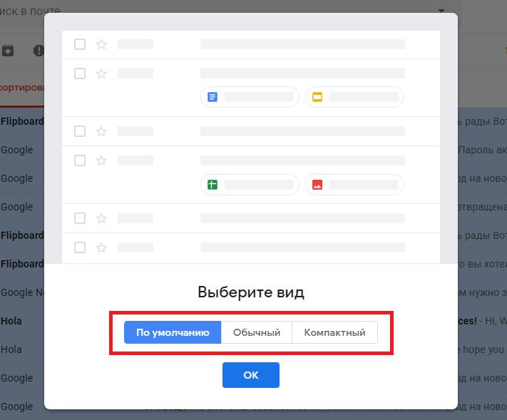Click the archive icon in Gmail toolbar

coord(8,51)
